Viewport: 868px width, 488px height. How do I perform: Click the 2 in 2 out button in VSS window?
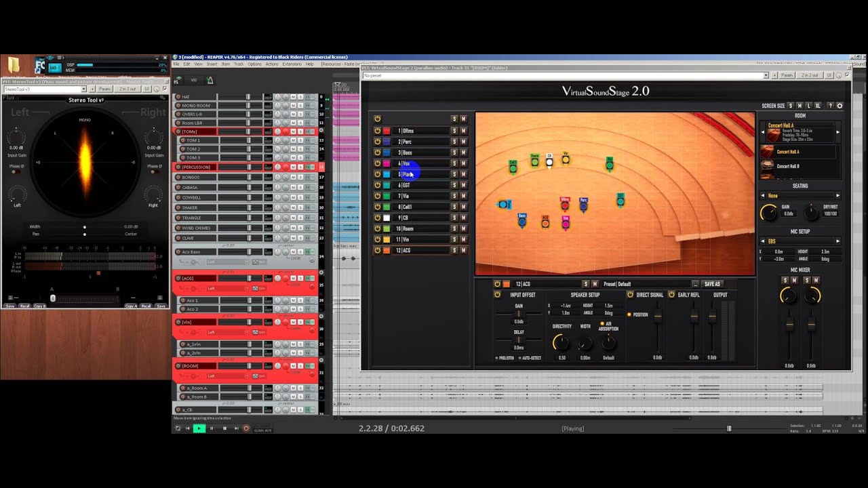pos(810,75)
